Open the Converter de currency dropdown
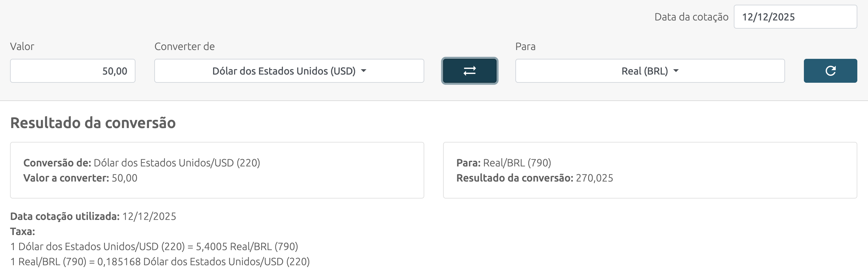Viewport: 868px width, 280px height. [x=289, y=71]
